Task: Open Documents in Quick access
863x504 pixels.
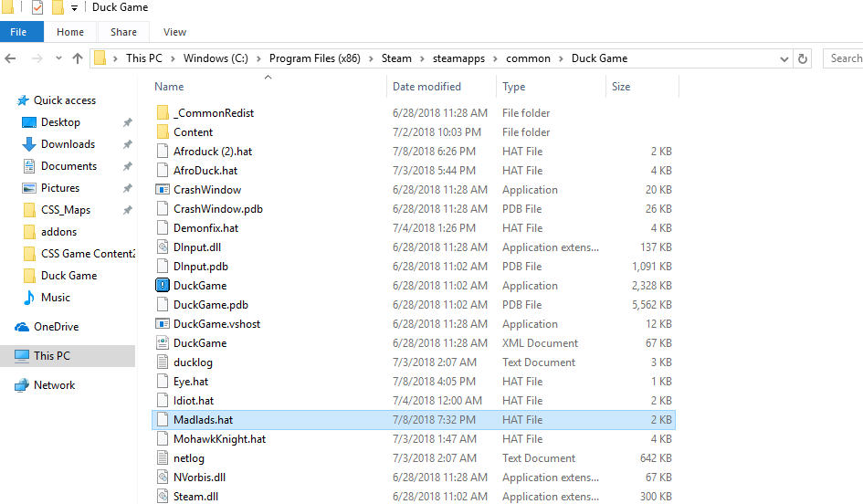Action: 68,166
